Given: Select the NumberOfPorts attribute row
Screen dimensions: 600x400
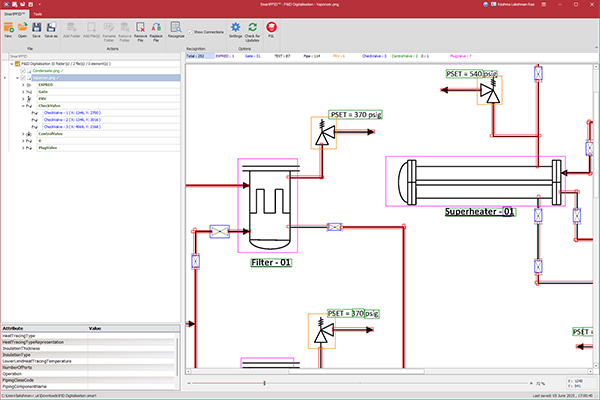Looking at the screenshot, I should 89,367.
